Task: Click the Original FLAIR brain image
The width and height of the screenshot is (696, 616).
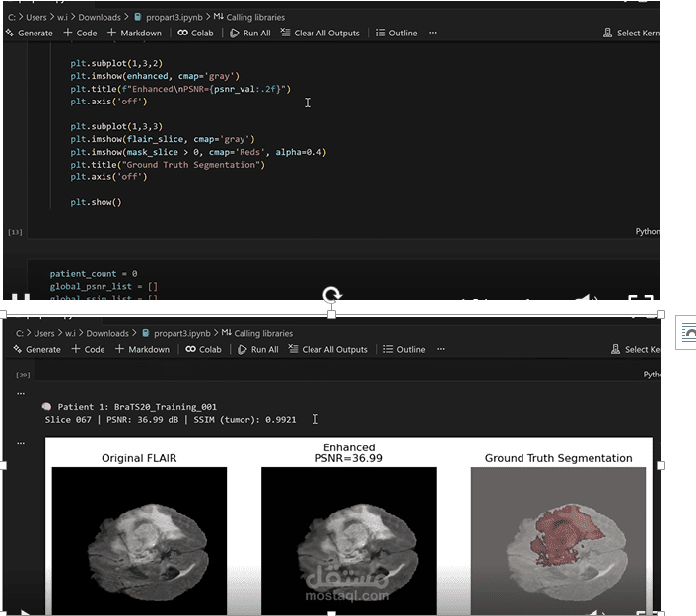Action: coord(139,540)
